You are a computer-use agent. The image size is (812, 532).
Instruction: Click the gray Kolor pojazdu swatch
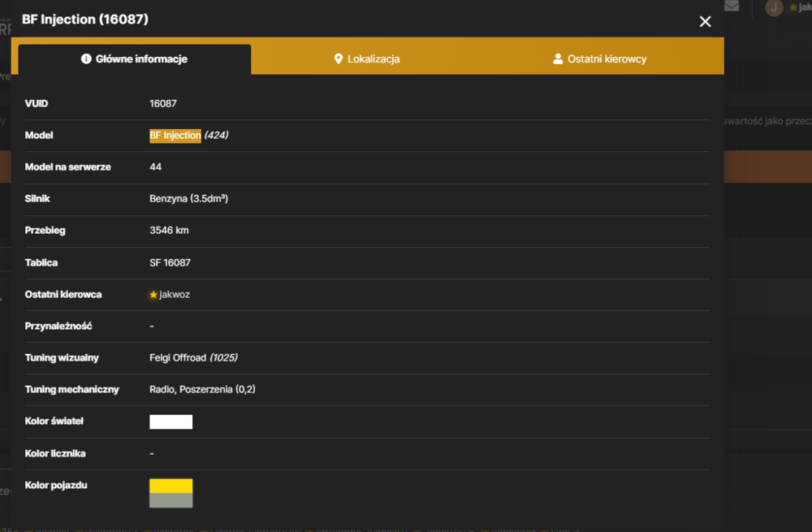(171, 500)
